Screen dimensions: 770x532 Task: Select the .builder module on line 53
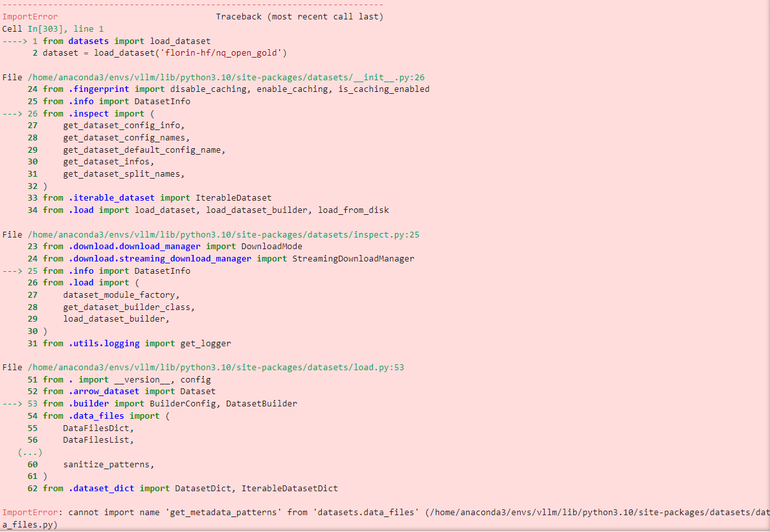89,403
